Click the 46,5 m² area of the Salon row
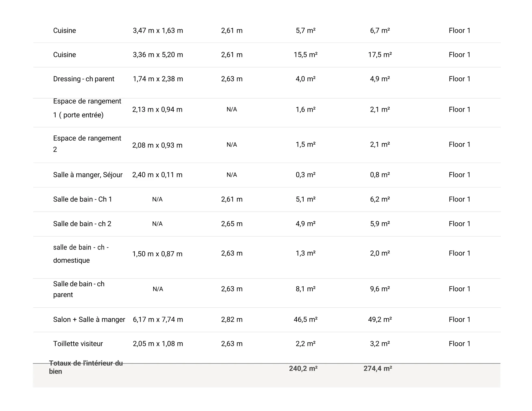This screenshot has width=532, height=411. (x=305, y=320)
